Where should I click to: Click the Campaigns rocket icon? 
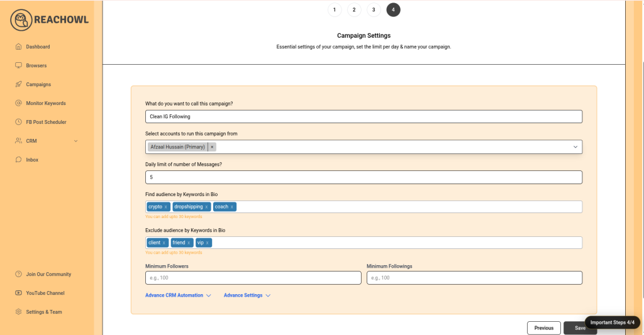point(19,84)
